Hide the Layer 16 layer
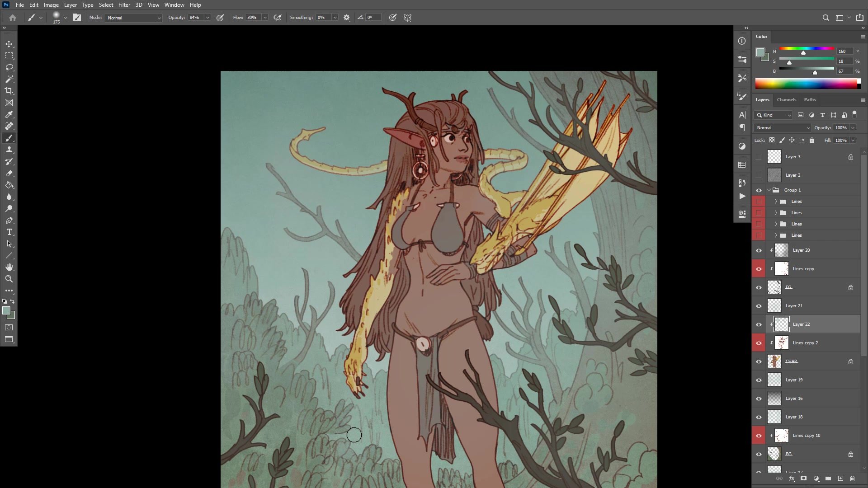The width and height of the screenshot is (868, 488). 759,399
